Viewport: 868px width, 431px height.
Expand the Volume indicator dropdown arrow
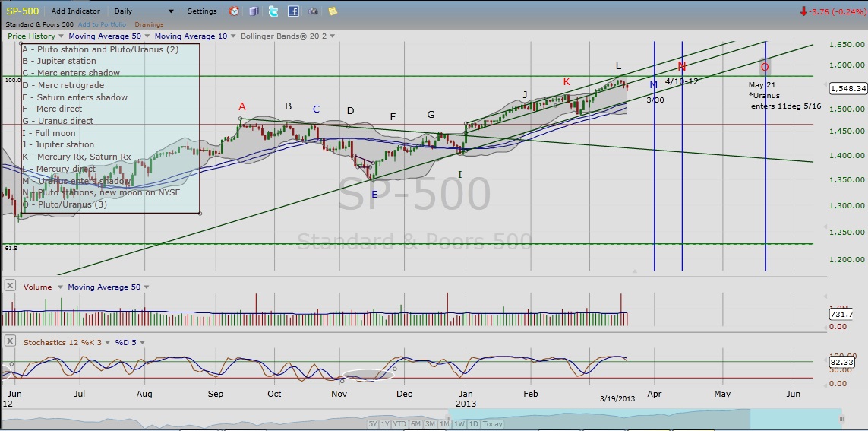[x=59, y=287]
